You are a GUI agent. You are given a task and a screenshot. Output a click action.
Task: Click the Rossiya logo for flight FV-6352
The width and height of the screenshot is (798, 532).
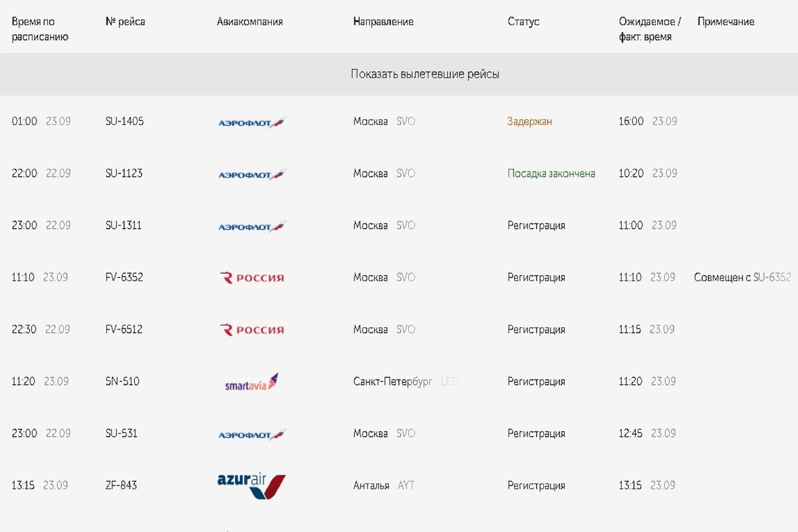click(252, 277)
